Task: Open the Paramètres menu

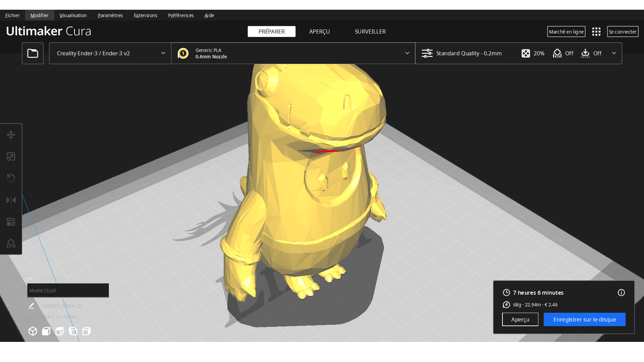Action: (110, 15)
